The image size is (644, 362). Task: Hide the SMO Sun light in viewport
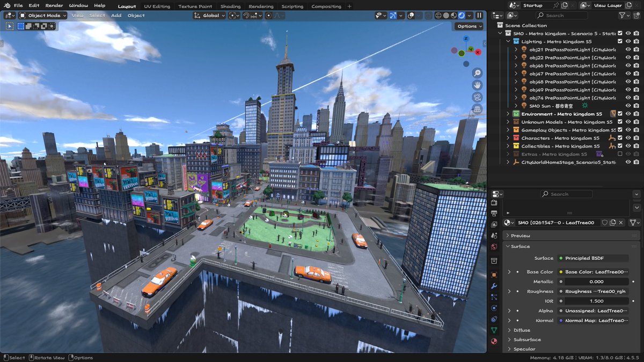[628, 106]
